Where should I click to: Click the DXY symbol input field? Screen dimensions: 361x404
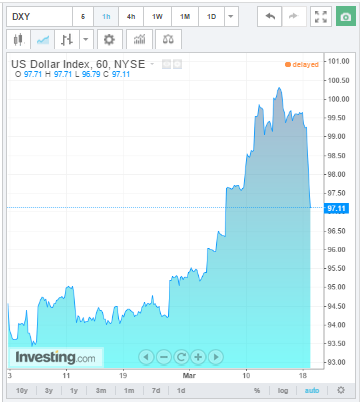pyautogui.click(x=39, y=16)
